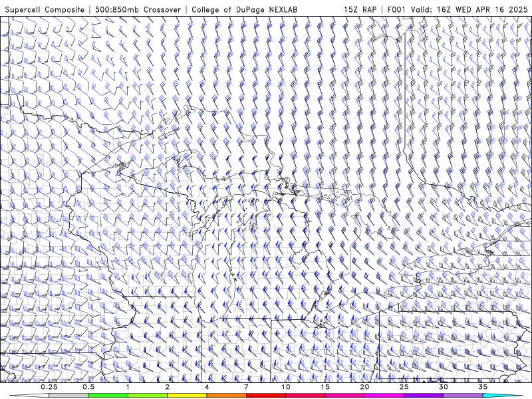Click the violet 25–30 color bar segment
The height and width of the screenshot is (399, 532).
click(x=424, y=396)
